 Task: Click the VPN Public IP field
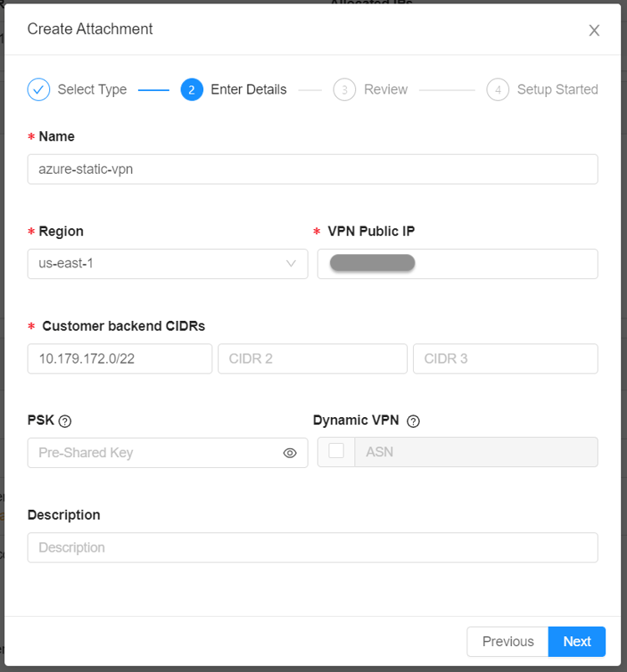456,263
